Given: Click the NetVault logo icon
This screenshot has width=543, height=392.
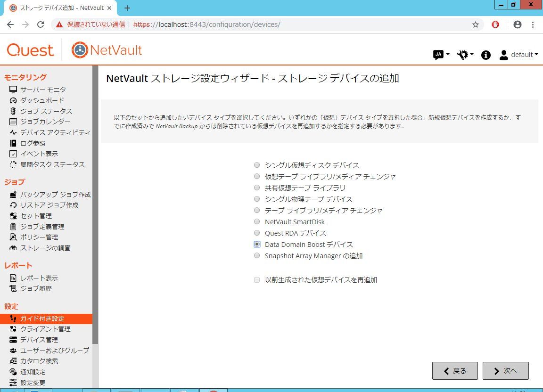Looking at the screenshot, I should click(x=80, y=50).
